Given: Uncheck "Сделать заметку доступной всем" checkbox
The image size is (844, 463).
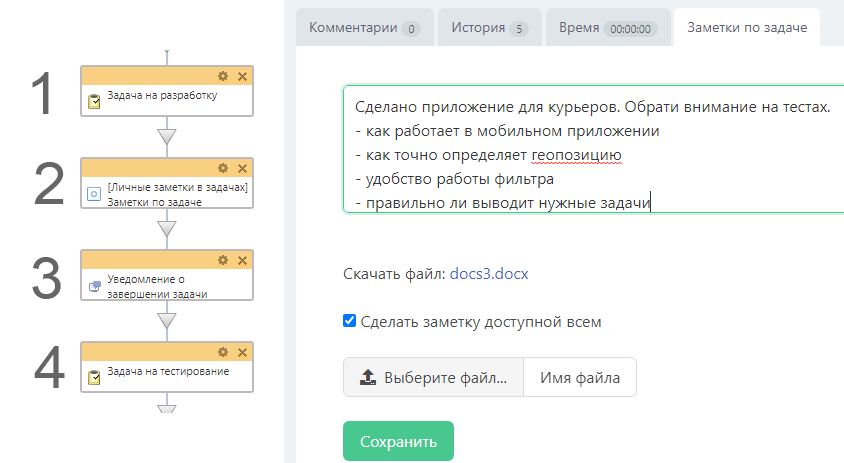Looking at the screenshot, I should 349,321.
